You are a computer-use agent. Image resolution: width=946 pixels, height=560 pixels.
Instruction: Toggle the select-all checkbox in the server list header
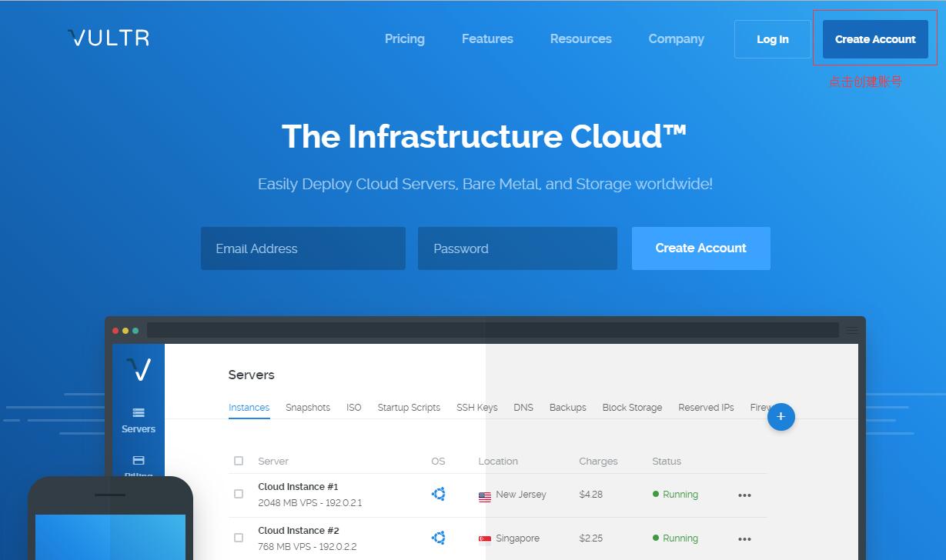click(x=239, y=461)
